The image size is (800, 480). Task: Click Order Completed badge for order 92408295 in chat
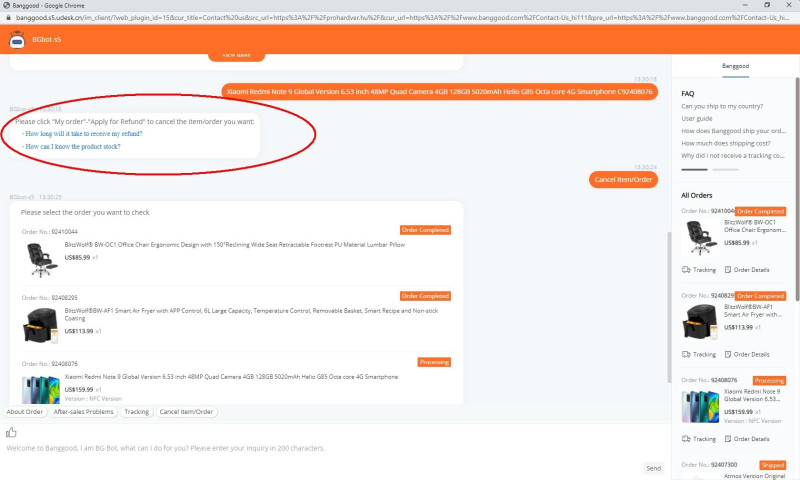[x=425, y=296]
